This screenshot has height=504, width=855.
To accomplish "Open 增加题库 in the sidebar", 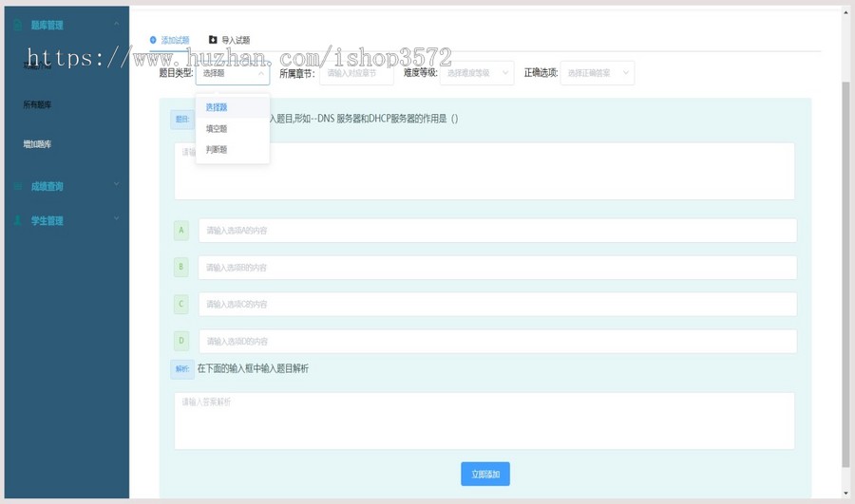I will [37, 144].
